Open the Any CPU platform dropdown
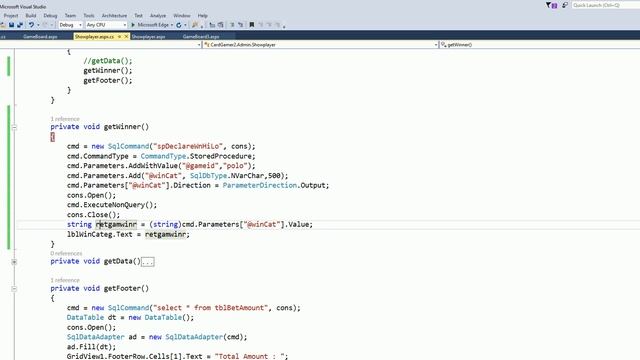This screenshot has height=360, width=640. tap(106, 25)
